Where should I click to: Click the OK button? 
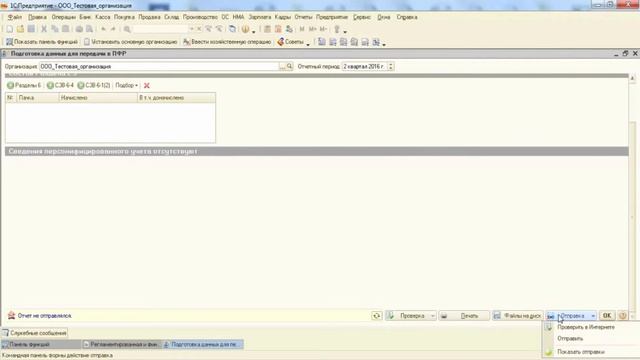point(607,316)
